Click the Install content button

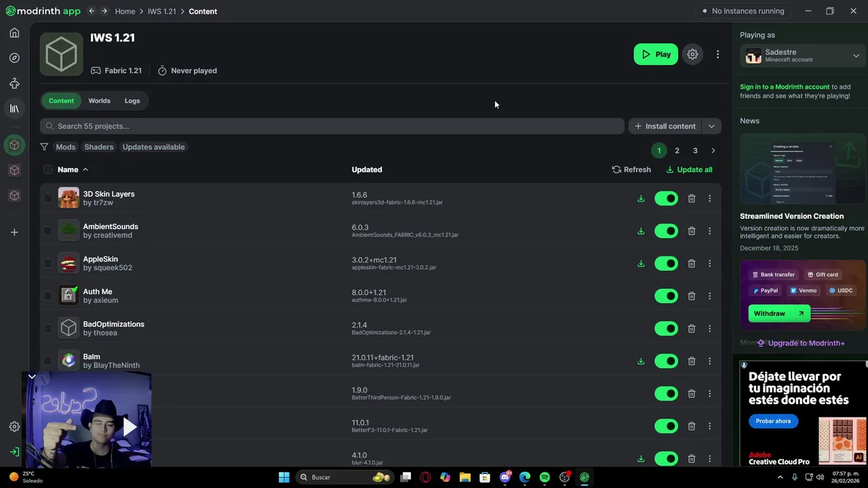coord(665,126)
